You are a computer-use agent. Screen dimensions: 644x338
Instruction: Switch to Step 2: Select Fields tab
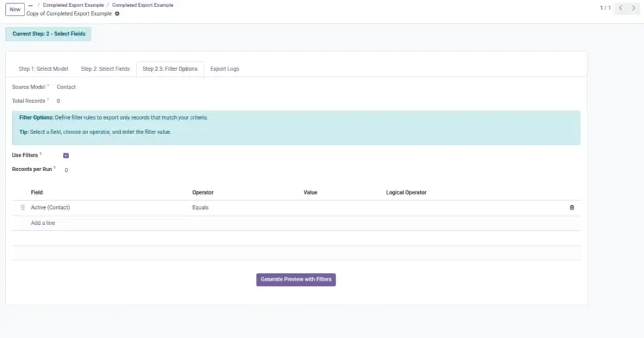point(105,69)
